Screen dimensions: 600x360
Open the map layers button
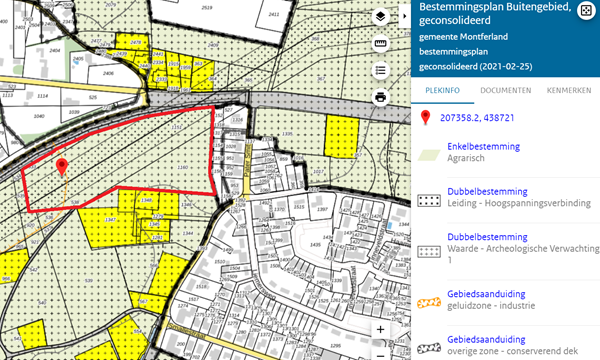coord(380,16)
